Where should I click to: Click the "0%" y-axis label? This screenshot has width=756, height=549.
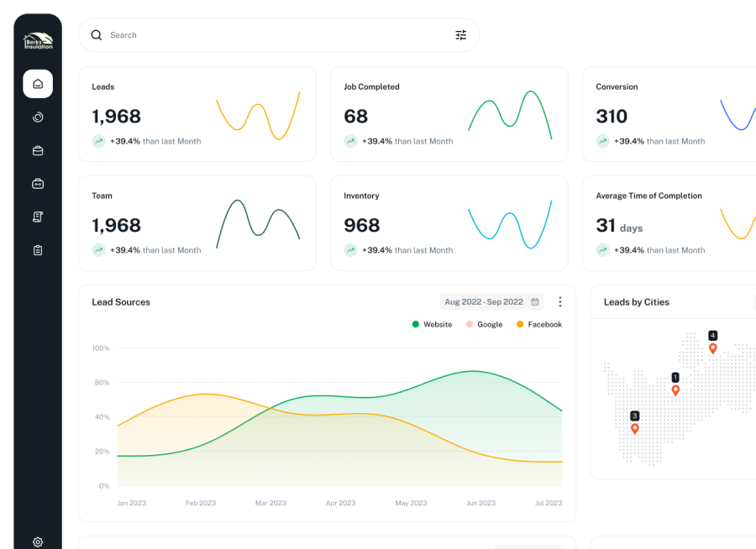coord(104,486)
